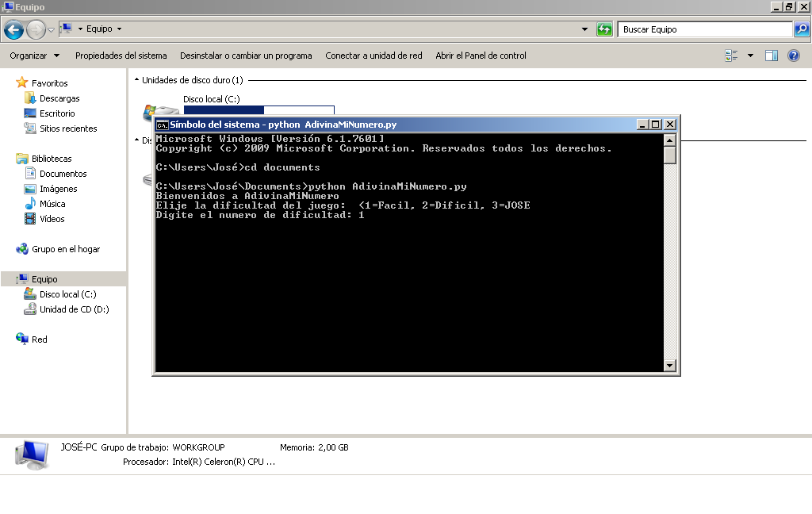Screen dimensions: 812x514
Task: Select Equipo in navigation pane
Action: tap(44, 278)
